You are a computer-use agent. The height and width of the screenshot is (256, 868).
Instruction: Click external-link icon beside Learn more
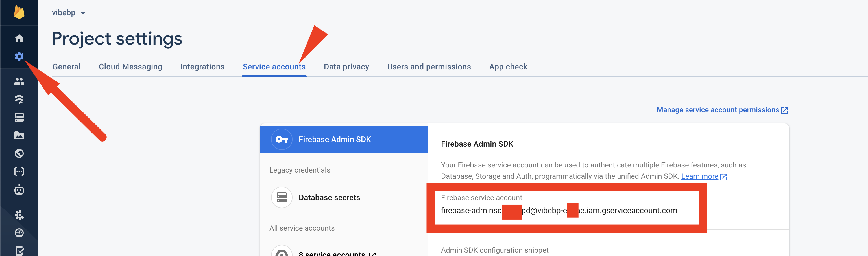coord(723,177)
